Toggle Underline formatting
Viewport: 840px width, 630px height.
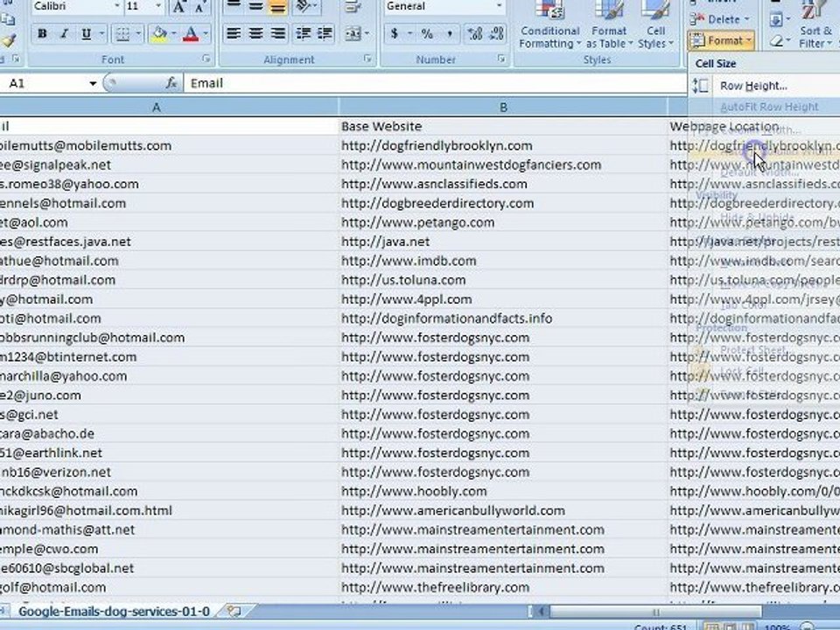pyautogui.click(x=86, y=34)
